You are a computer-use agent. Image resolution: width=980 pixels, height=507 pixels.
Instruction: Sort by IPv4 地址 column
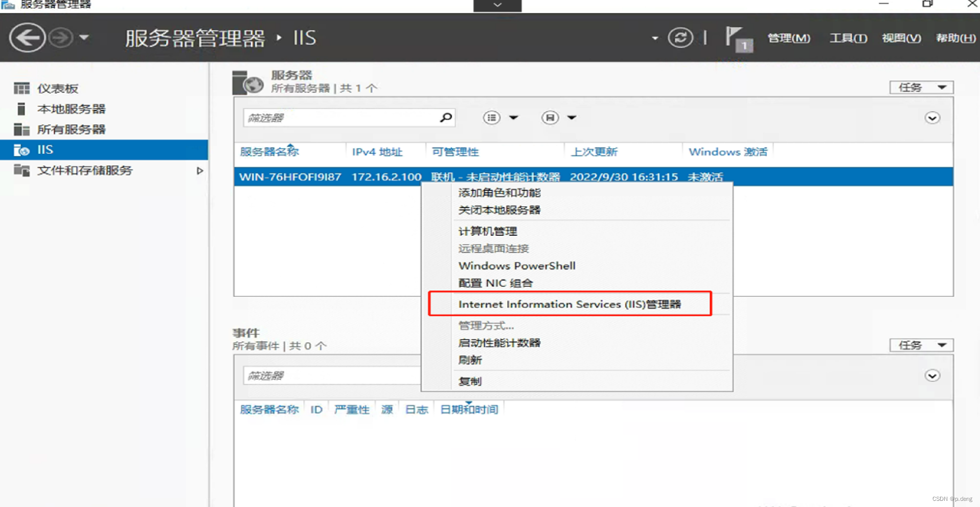[x=377, y=152]
